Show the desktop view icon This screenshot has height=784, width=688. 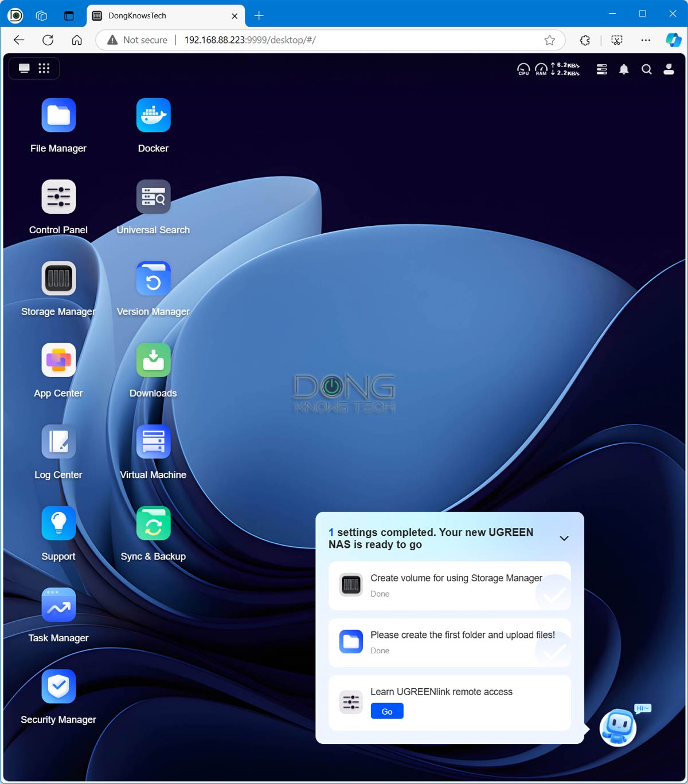[x=24, y=68]
